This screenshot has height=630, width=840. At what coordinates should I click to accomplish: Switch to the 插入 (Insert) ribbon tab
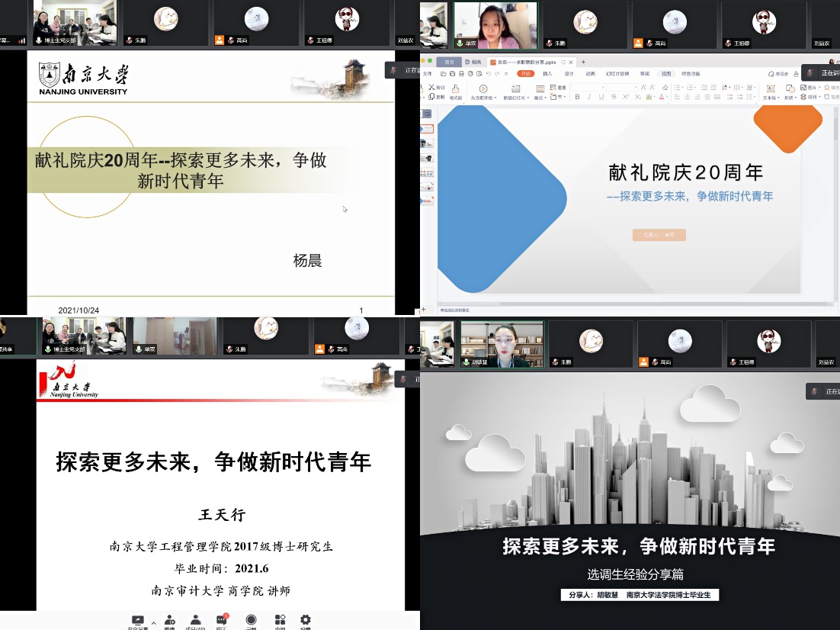coord(547,74)
